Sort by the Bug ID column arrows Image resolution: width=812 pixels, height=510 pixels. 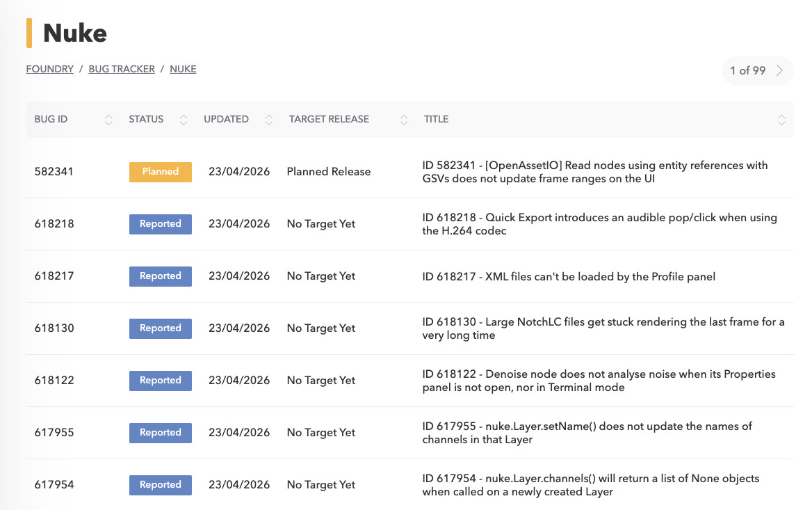click(108, 120)
